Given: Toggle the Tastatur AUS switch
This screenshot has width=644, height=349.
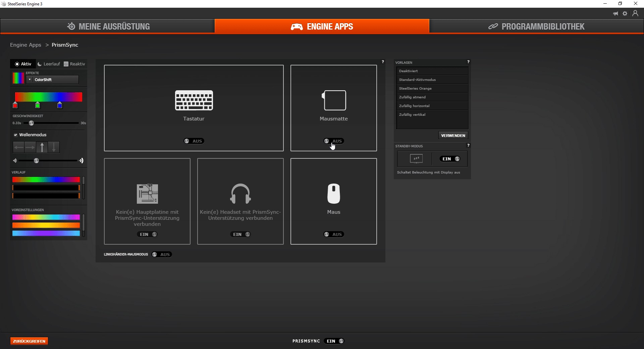Looking at the screenshot, I should pos(194,141).
